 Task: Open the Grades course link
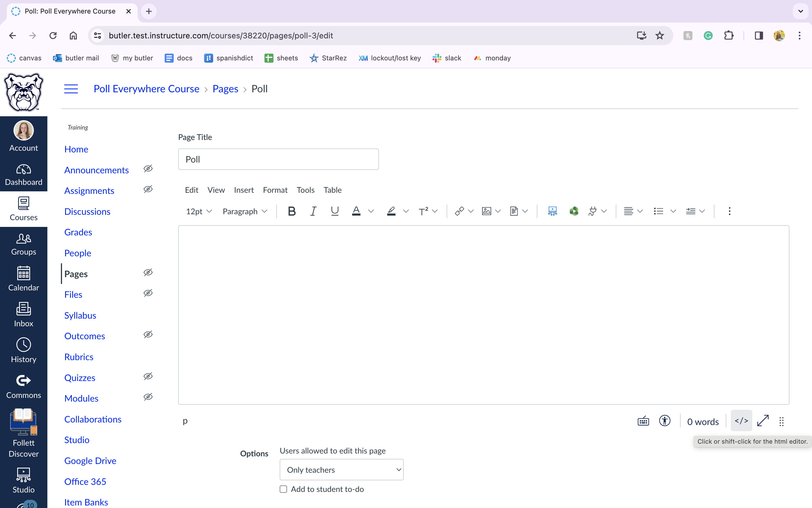78,232
